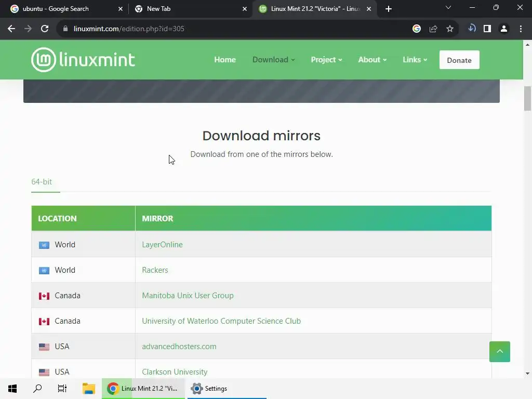Go back to previous page
This screenshot has height=399, width=532.
click(x=11, y=29)
